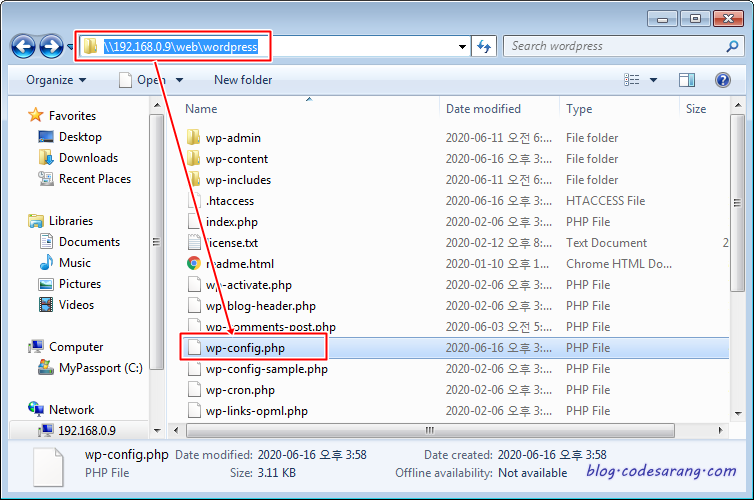Viewport: 754px width, 500px height.
Task: Open the address bar history dropdown
Action: coord(462,47)
